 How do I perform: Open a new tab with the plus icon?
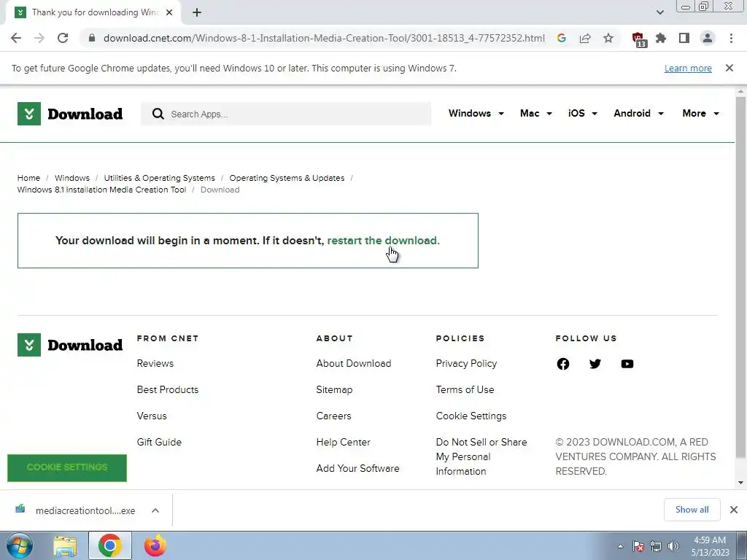point(197,12)
